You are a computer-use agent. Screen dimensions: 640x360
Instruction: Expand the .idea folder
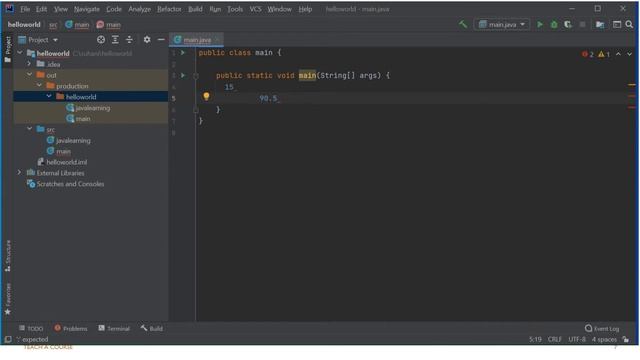pyautogui.click(x=29, y=64)
